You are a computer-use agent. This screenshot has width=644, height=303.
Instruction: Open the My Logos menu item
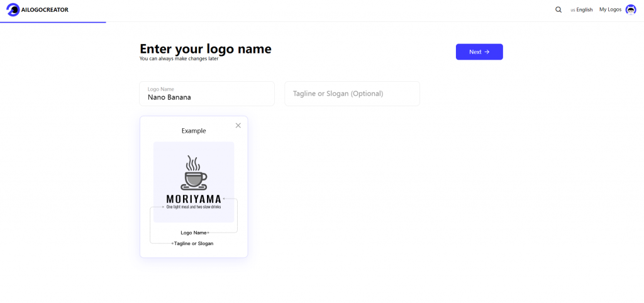(x=609, y=9)
